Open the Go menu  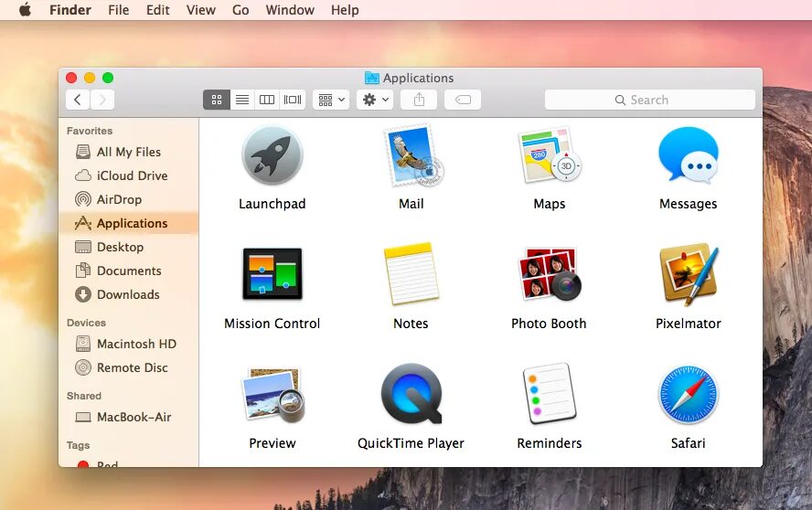click(240, 10)
